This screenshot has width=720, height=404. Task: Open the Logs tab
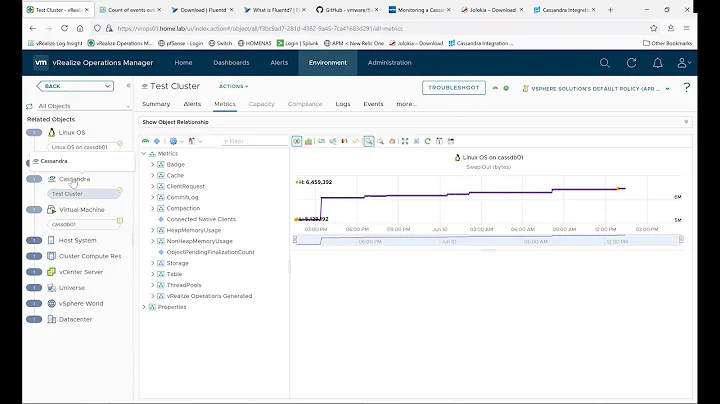click(343, 104)
